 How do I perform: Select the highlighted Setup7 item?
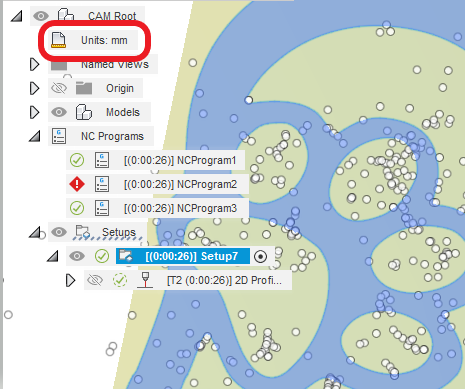coord(183,256)
